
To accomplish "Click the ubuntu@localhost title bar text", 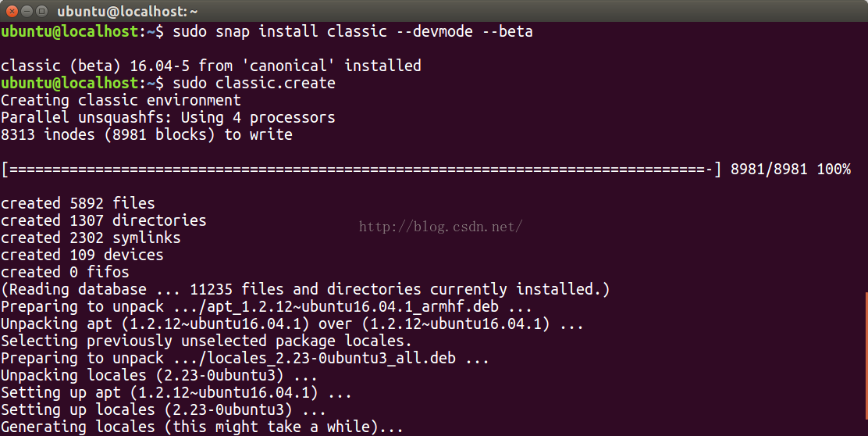I will [127, 11].
